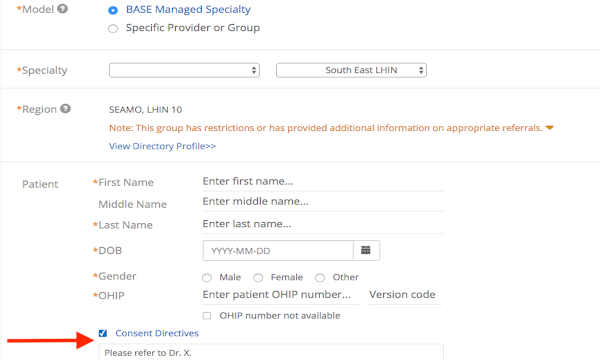Screen dimensions: 600x360
Task: Expand the orange restrictions note arrow
Action: tap(549, 128)
